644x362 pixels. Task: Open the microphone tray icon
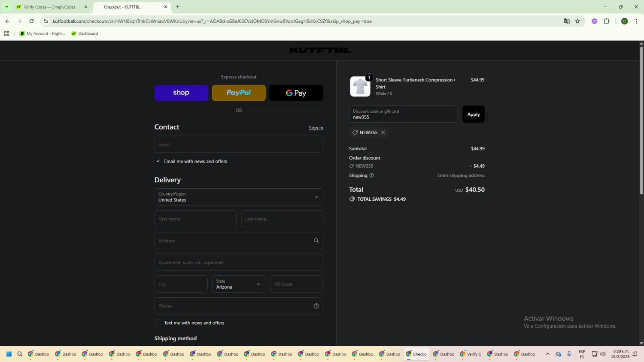tap(569, 354)
